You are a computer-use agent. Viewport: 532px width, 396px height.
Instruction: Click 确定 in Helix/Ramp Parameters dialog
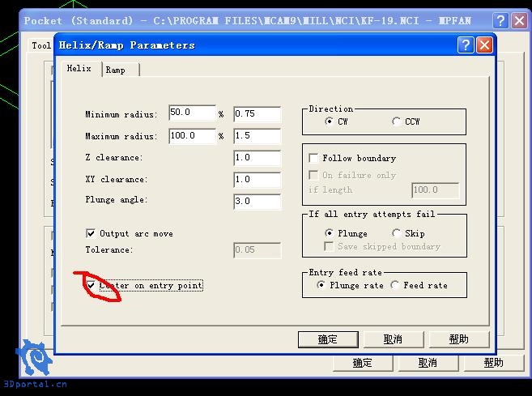point(328,339)
